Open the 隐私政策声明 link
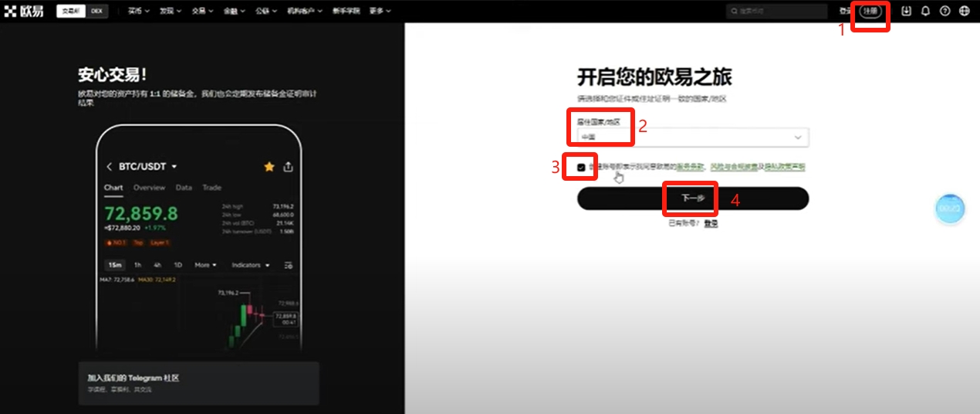The height and width of the screenshot is (414, 980). (785, 167)
